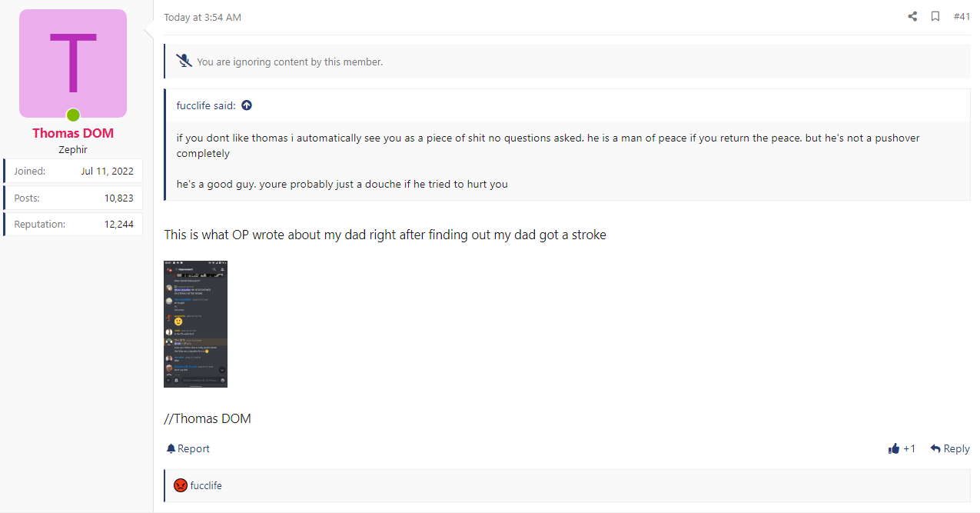
Task: Open the Today at 3:54 AM timestamp link
Action: point(202,17)
